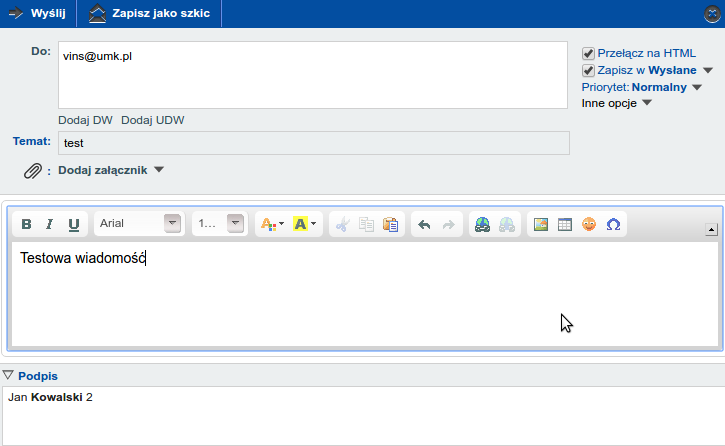This screenshot has width=725, height=446.
Task: Collapse the Podpis section triangle
Action: [x=8, y=375]
